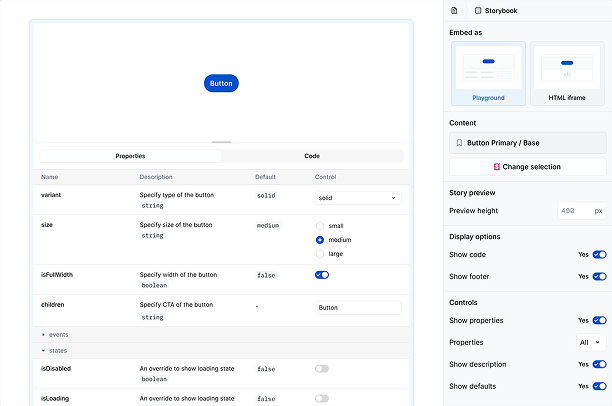This screenshot has height=406, width=612.
Task: Click 'Specify CTA of the button' text
Action: (x=176, y=304)
